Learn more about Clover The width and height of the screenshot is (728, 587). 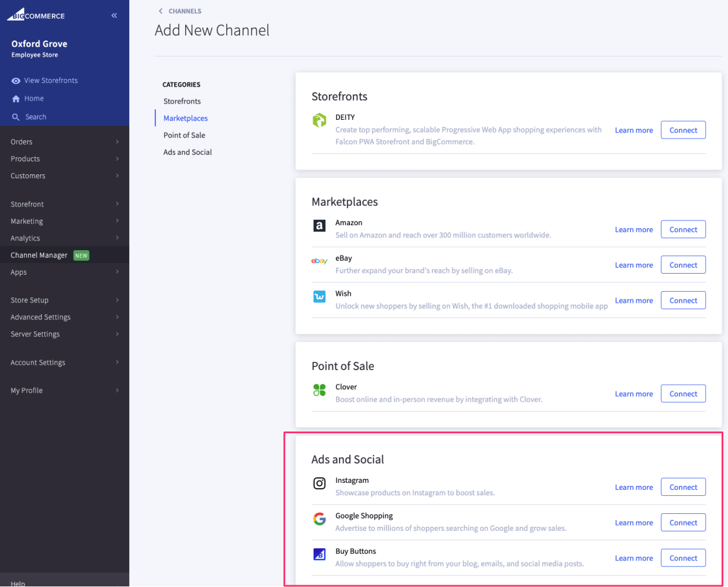pyautogui.click(x=634, y=394)
